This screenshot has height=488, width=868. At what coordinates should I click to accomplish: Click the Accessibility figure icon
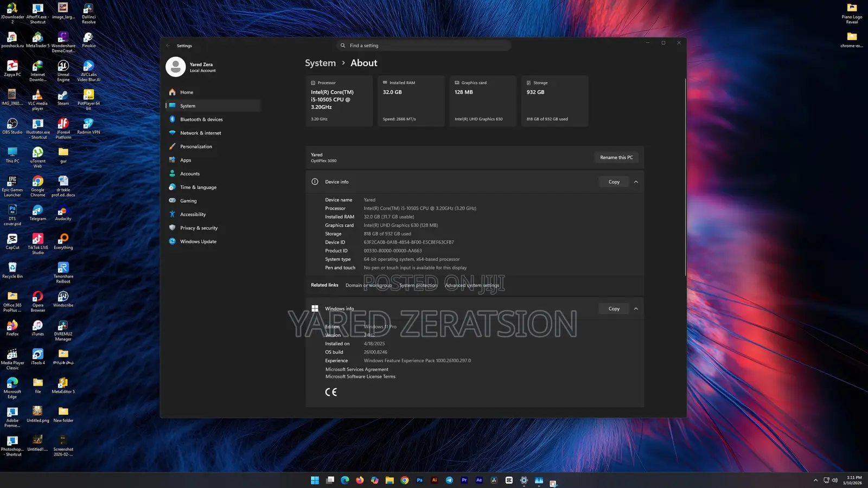pyautogui.click(x=173, y=214)
